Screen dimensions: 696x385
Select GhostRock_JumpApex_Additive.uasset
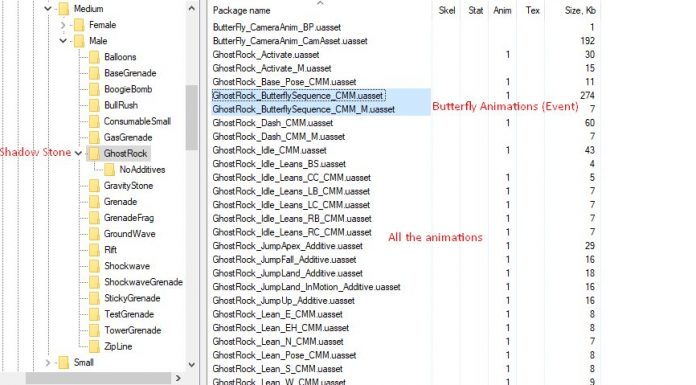click(x=288, y=246)
